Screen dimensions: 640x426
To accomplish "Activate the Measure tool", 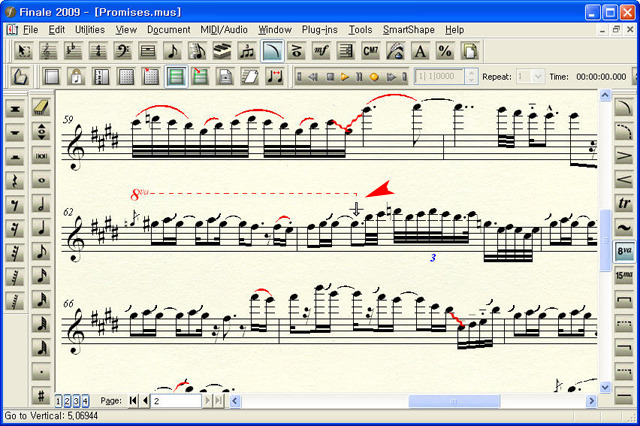I will point(147,51).
